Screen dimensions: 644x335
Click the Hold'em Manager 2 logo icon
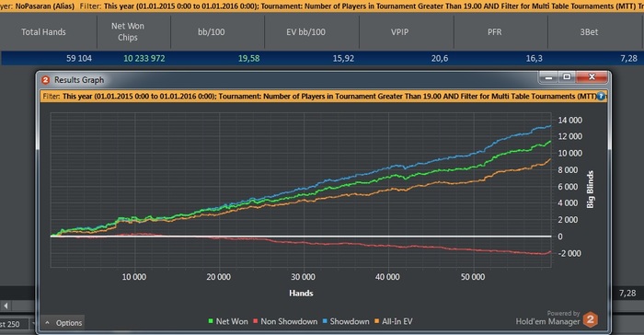[x=591, y=319]
